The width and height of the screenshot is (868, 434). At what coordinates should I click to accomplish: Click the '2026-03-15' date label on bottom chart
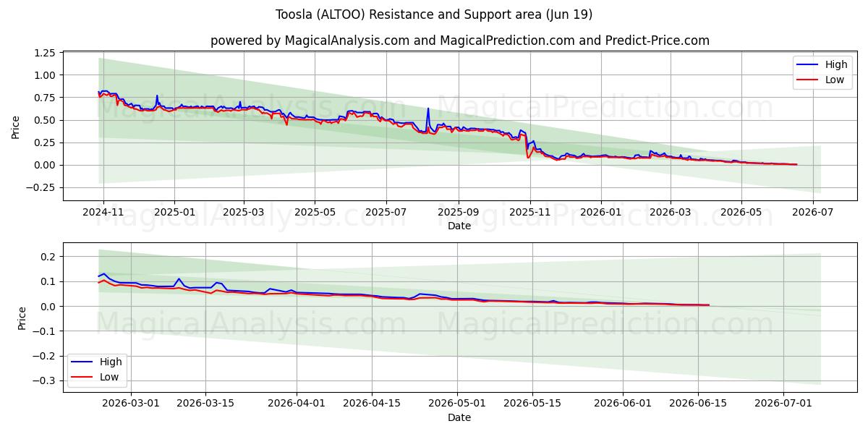click(206, 404)
